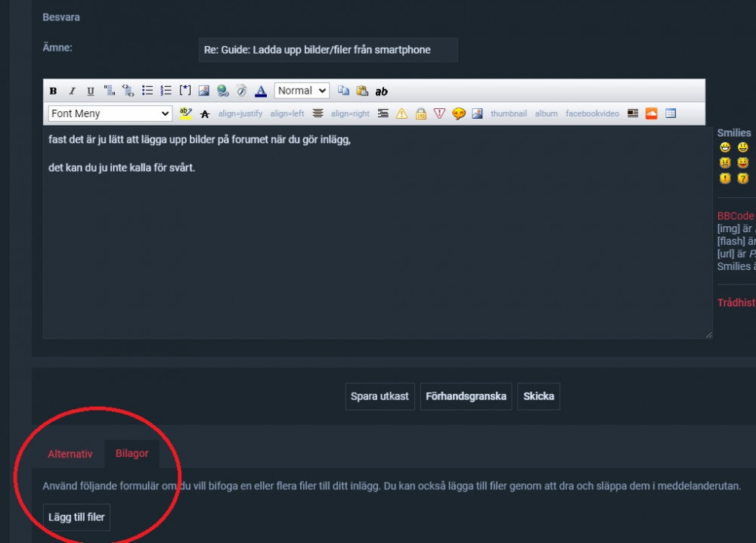Click the Förhandsgranska button

[466, 396]
